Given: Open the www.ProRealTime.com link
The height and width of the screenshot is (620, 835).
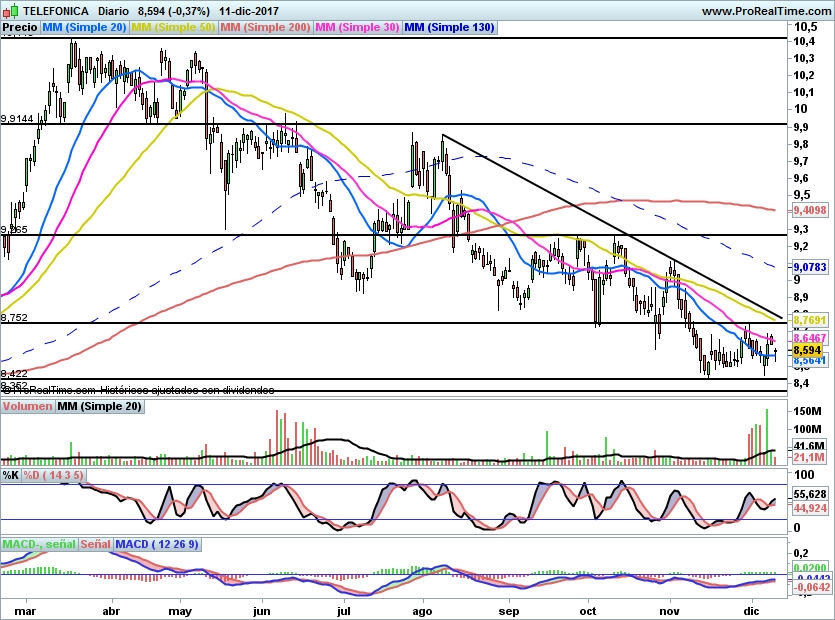Looking at the screenshot, I should pyautogui.click(x=766, y=11).
